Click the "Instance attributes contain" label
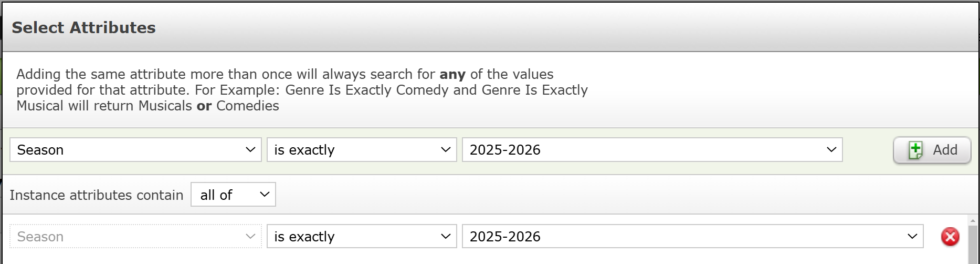 pyautogui.click(x=97, y=195)
